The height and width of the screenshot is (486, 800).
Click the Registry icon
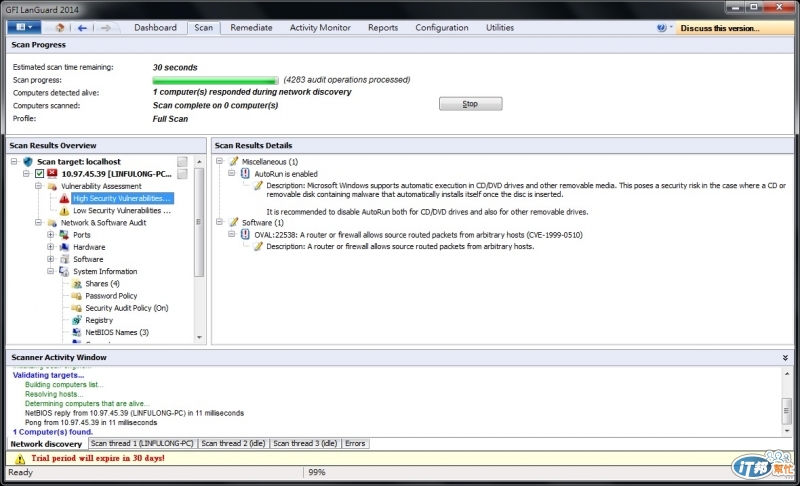click(77, 320)
